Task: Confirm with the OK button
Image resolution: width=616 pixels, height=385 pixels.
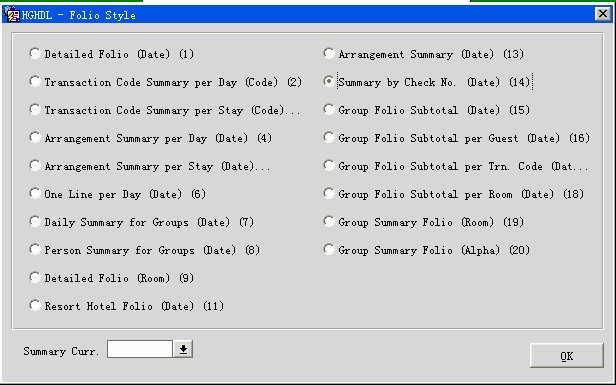Action: point(566,356)
